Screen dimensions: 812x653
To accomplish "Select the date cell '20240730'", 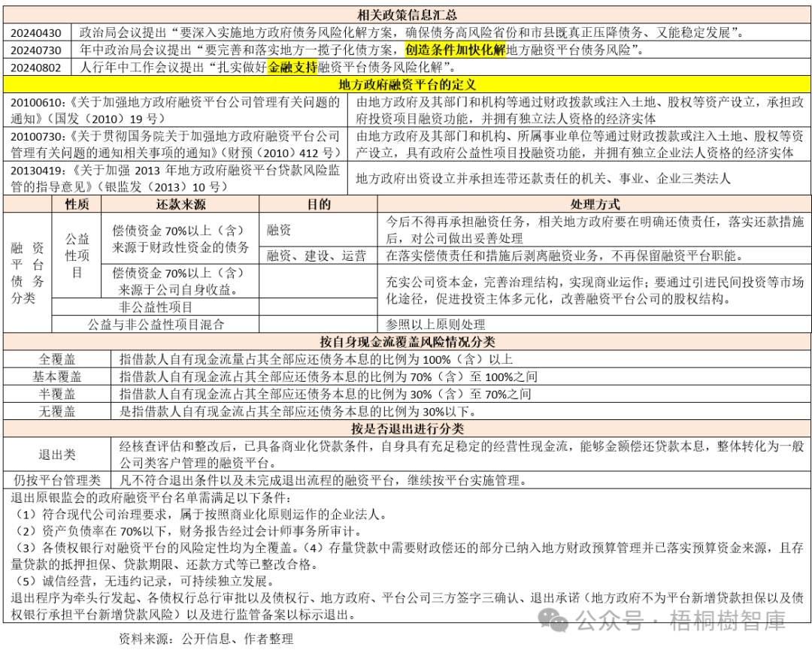I will (36, 50).
